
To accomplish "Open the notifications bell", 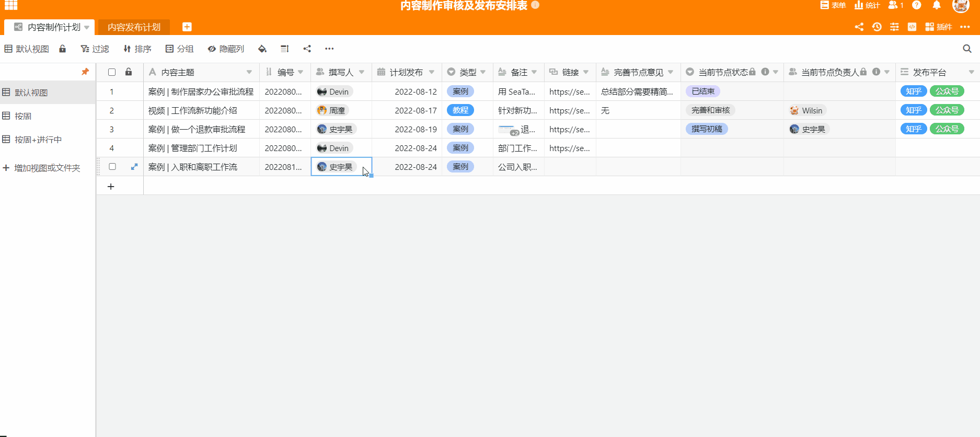I will [x=937, y=5].
